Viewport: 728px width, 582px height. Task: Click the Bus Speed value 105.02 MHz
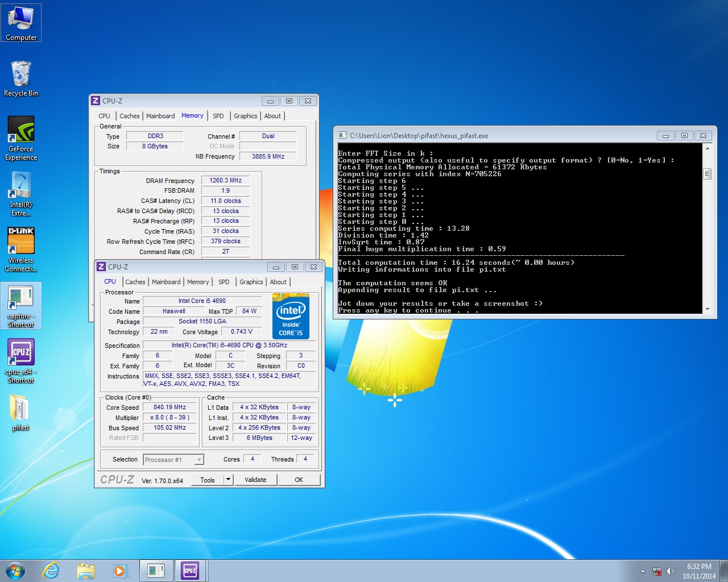169,427
